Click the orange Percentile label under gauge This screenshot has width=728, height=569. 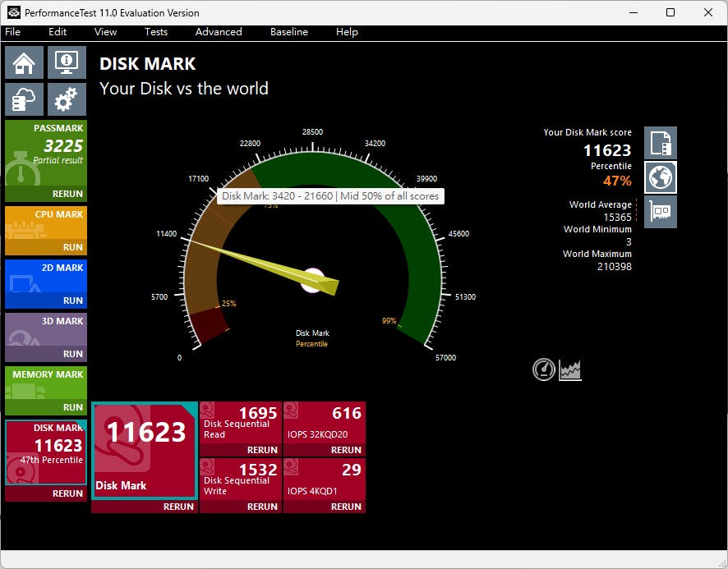tap(311, 344)
